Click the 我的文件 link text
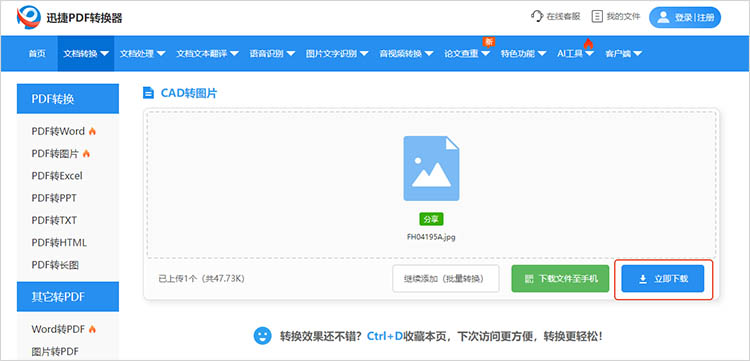The height and width of the screenshot is (361, 750). tap(623, 17)
